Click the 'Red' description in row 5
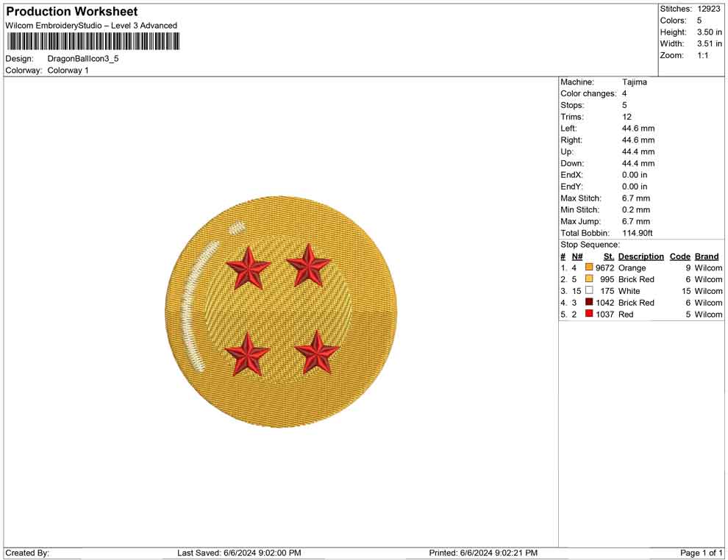The height and width of the screenshot is (560, 728). pyautogui.click(x=626, y=314)
